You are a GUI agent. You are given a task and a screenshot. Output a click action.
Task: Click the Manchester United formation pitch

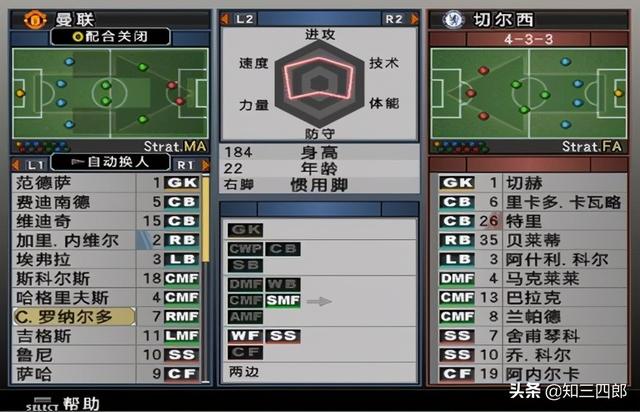[110, 94]
